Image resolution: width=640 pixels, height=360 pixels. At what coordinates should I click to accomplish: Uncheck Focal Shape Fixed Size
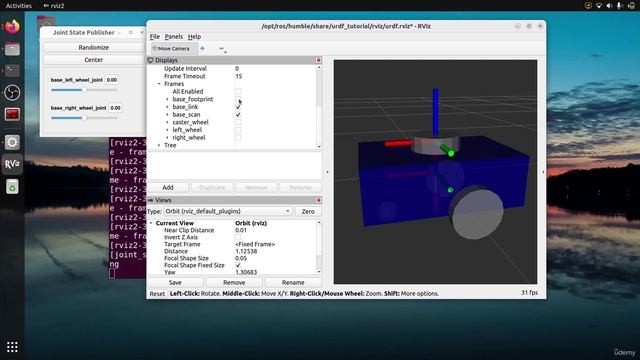tap(238, 265)
